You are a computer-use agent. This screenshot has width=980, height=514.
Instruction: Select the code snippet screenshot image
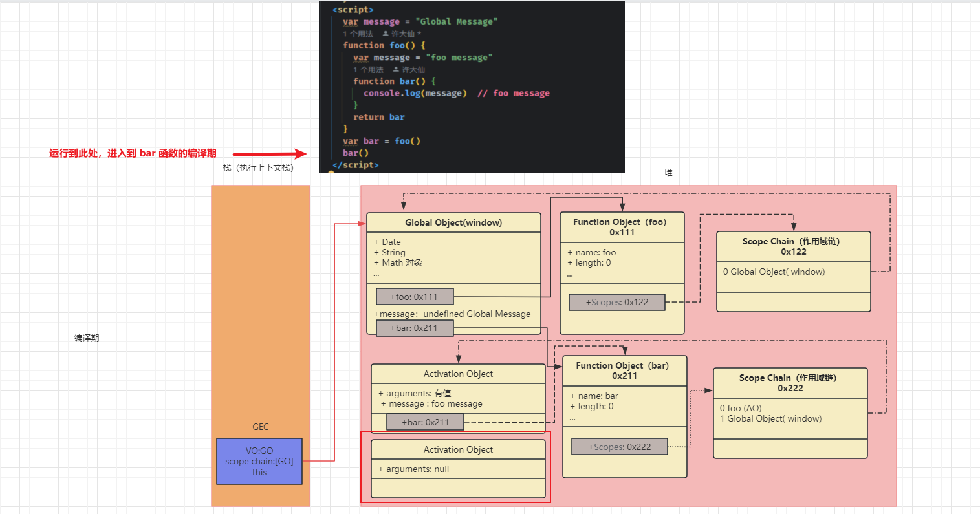pos(472,86)
